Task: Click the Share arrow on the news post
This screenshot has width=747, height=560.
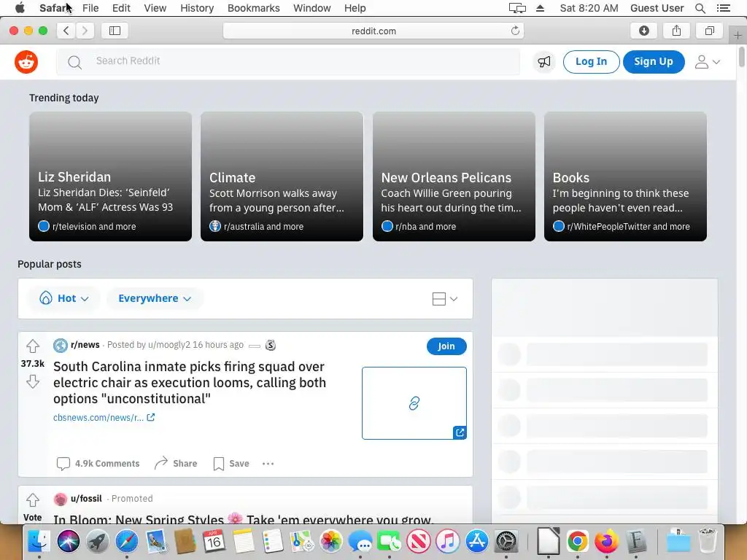Action: point(161,463)
